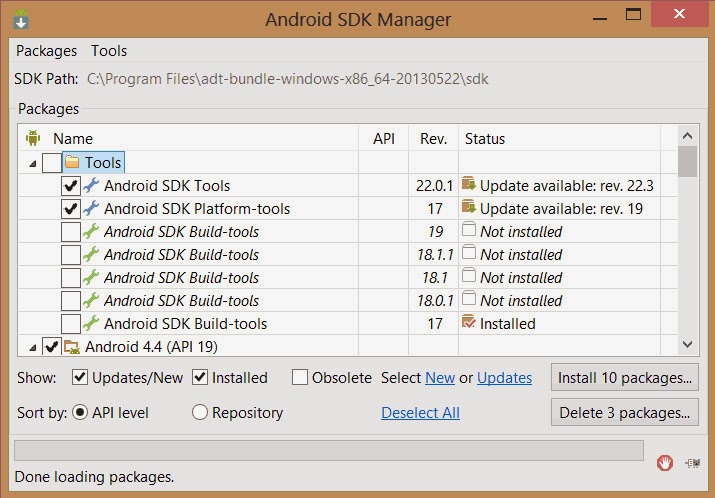Click the SDK Manager icon in title bar
Screen dimensions: 715x498
[x=21, y=19]
